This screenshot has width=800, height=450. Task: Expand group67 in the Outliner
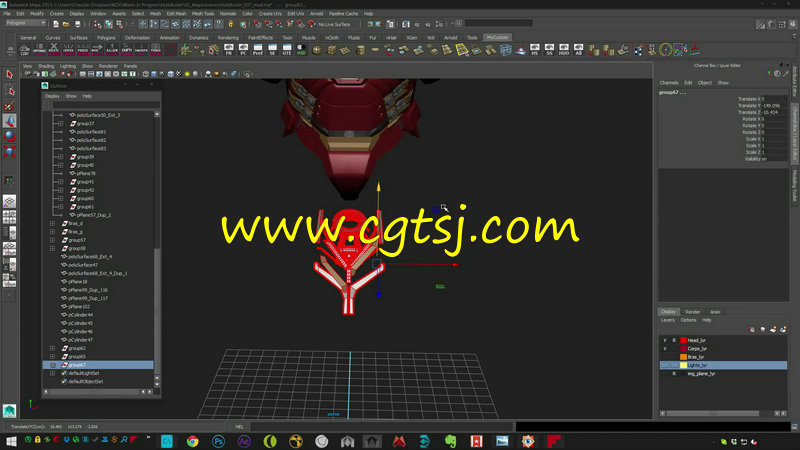coord(53,365)
